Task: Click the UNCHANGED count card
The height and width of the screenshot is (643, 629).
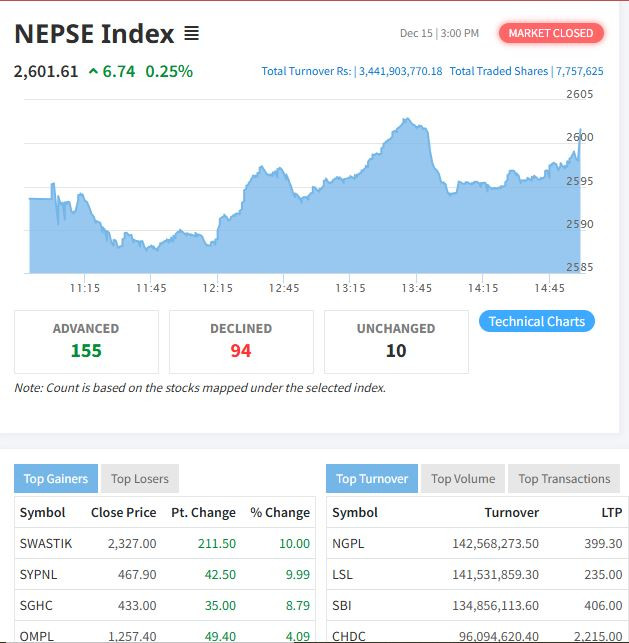Action: [396, 341]
